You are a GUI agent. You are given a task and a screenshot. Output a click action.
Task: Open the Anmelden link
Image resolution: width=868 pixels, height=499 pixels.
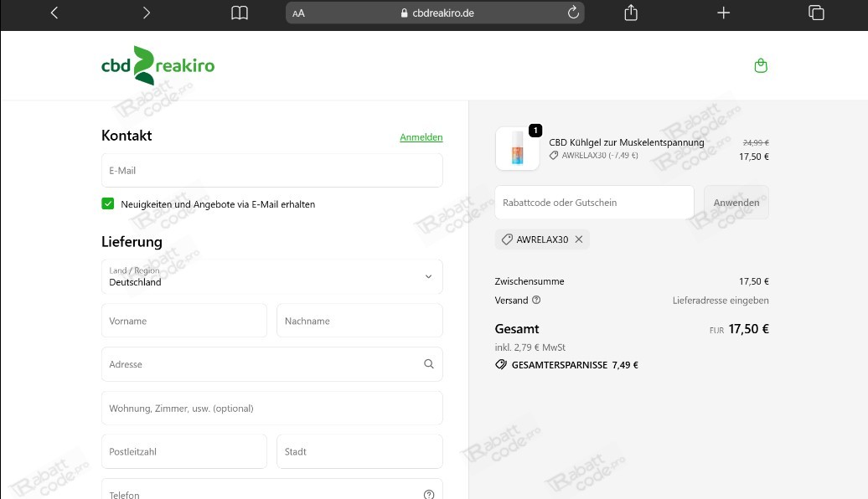pyautogui.click(x=421, y=136)
